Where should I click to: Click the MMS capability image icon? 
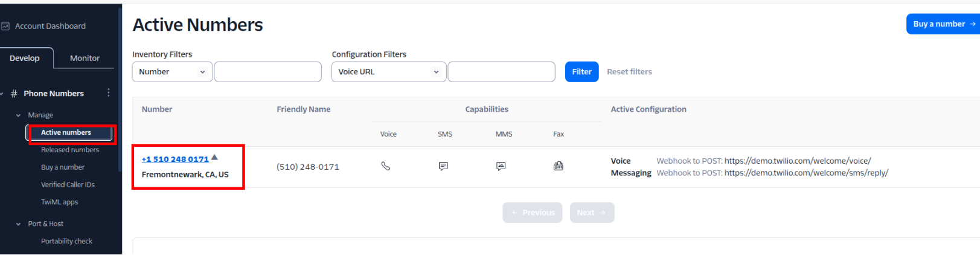[501, 166]
